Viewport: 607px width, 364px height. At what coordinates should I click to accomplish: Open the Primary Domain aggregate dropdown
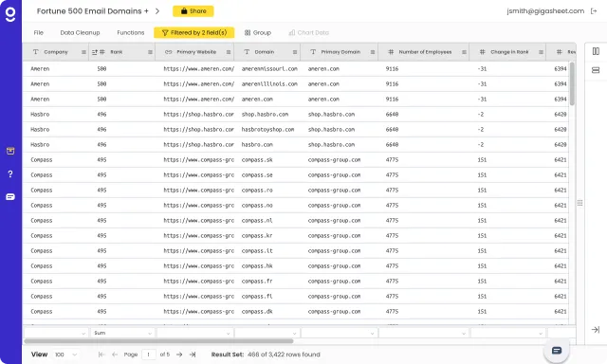[339, 333]
